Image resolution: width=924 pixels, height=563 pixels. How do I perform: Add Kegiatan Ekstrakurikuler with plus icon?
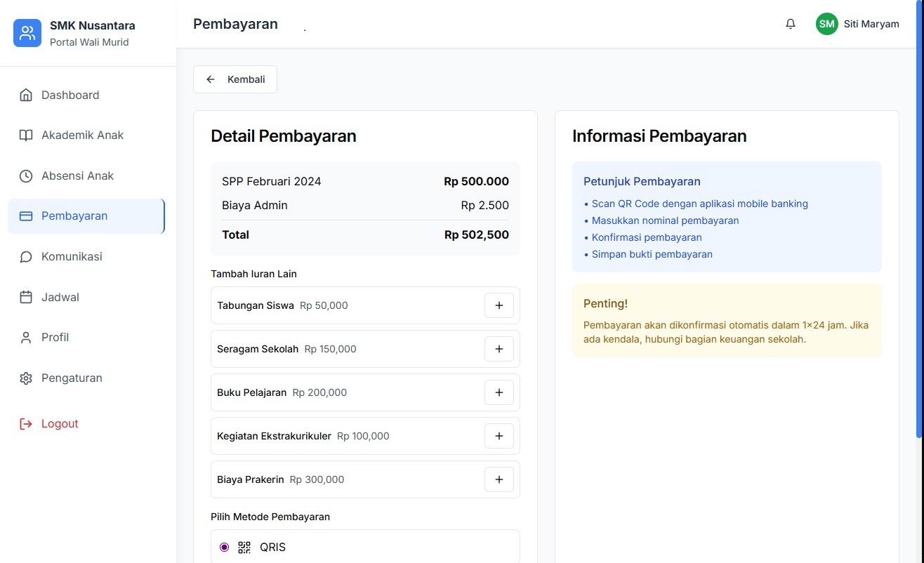click(499, 436)
